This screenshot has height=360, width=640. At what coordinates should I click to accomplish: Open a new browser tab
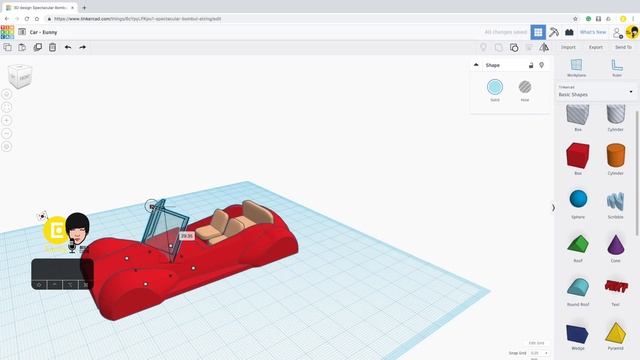[84, 7]
